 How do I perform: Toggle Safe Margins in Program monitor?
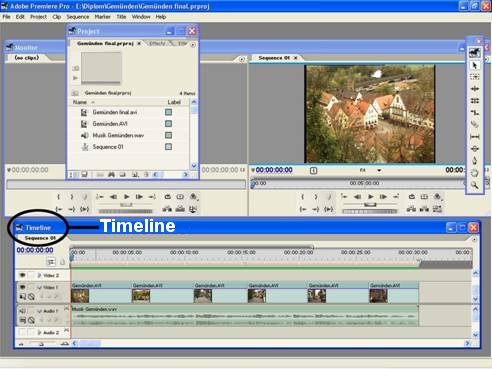point(424,197)
